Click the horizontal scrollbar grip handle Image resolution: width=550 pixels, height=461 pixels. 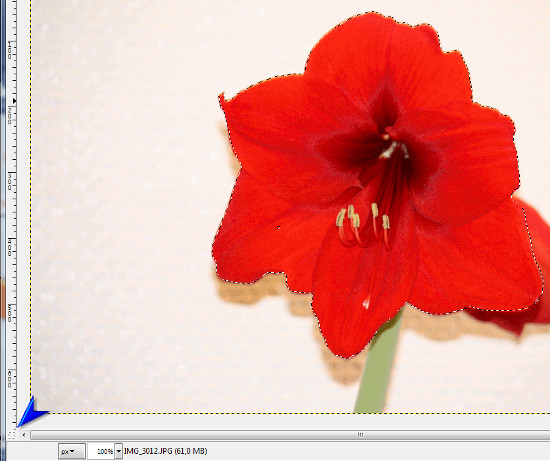[x=360, y=435]
